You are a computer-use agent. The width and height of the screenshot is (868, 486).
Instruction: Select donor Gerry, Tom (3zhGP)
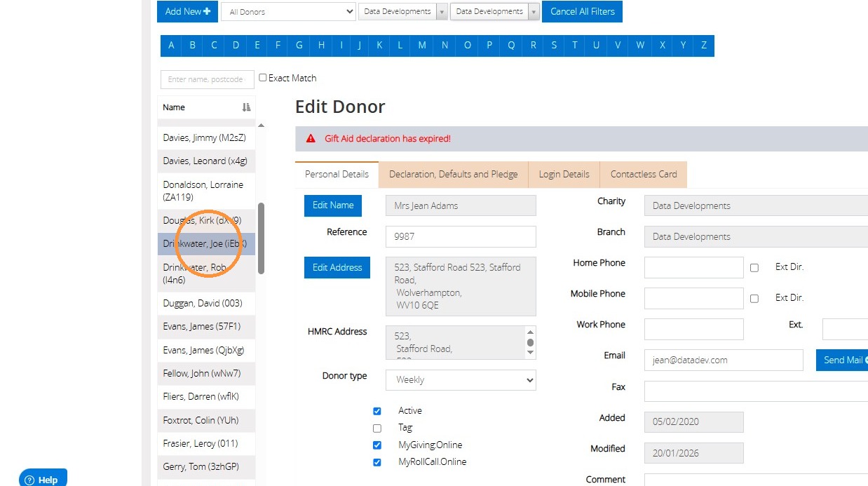(x=206, y=467)
